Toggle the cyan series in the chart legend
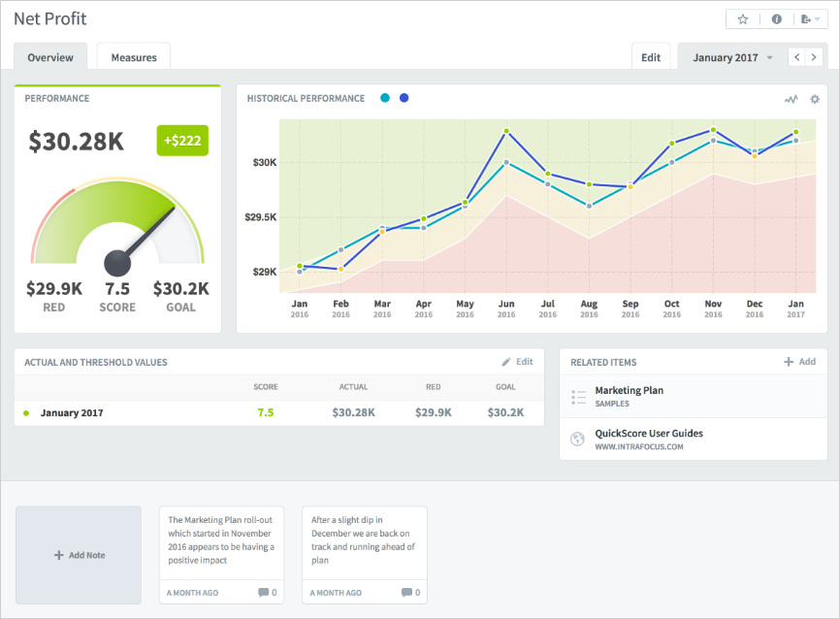The image size is (840, 619). [385, 97]
